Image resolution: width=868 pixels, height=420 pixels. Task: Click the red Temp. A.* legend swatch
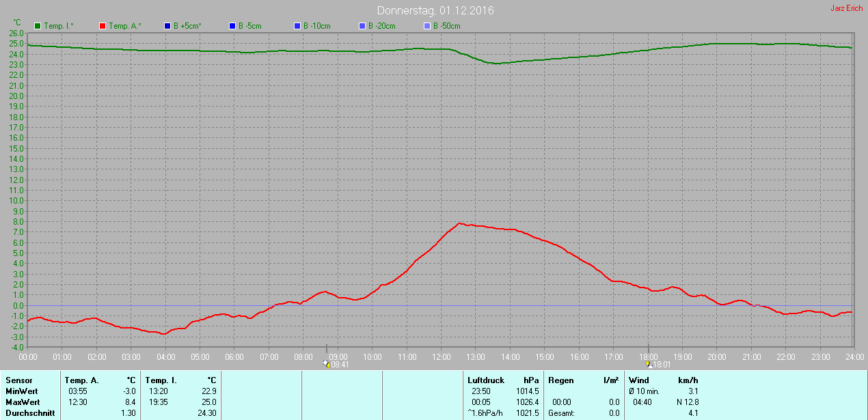point(103,26)
